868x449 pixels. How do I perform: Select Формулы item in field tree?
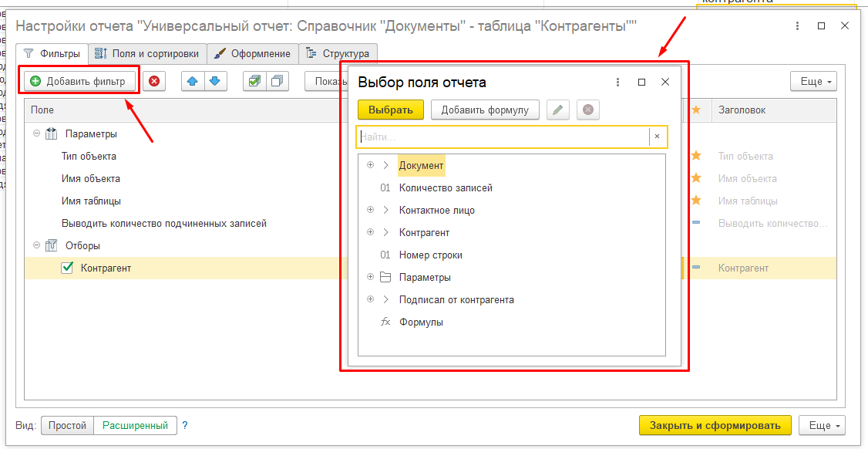[x=421, y=322]
